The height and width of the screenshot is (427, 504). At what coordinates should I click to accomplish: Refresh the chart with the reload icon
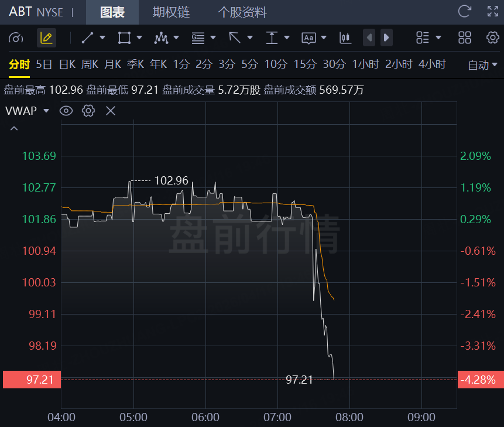[x=464, y=11]
